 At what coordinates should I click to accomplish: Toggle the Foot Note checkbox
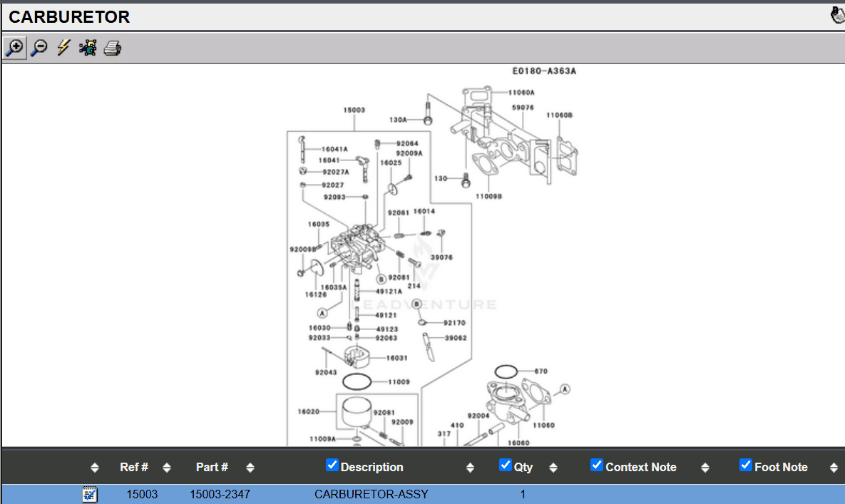746,466
